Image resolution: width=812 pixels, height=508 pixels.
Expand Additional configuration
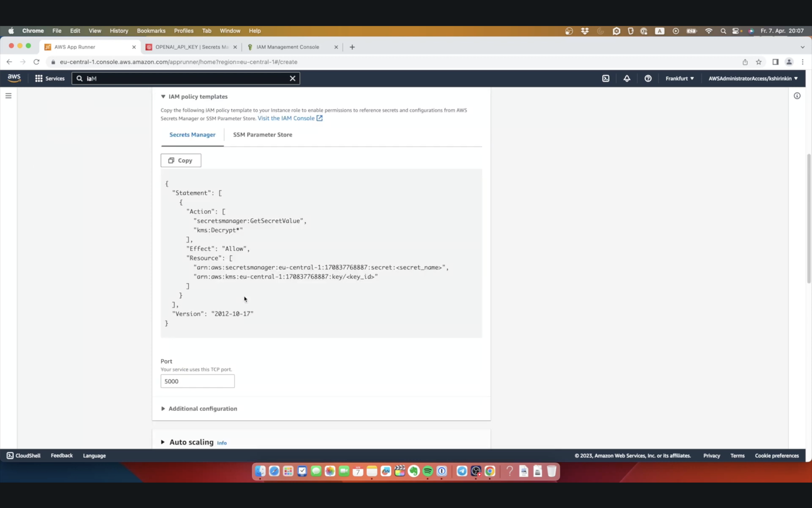[199, 409]
